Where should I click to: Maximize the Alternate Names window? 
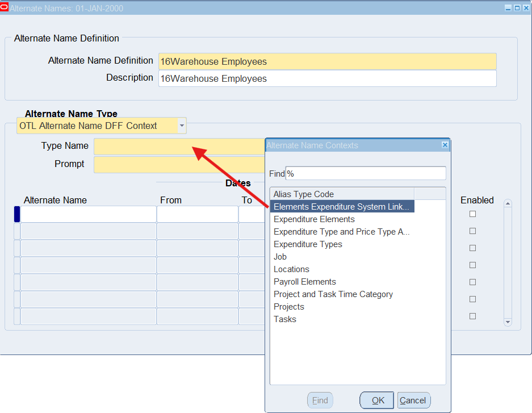(x=517, y=8)
